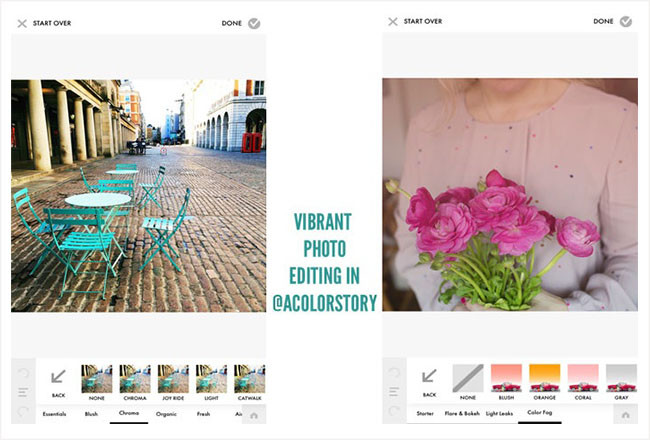Image resolution: width=650 pixels, height=440 pixels.
Task: Select the NONE filter thumbnail for street photo
Action: point(97,379)
